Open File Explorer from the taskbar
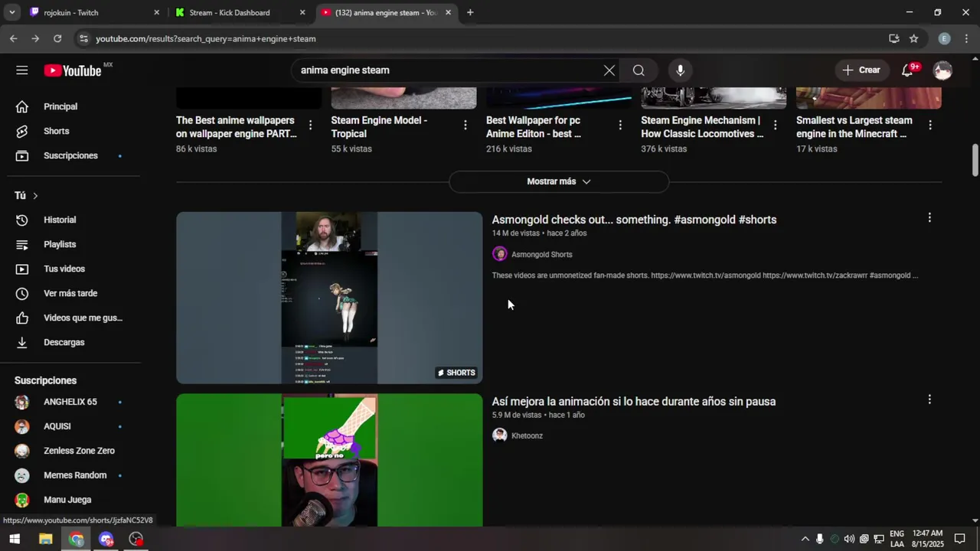 click(45, 539)
